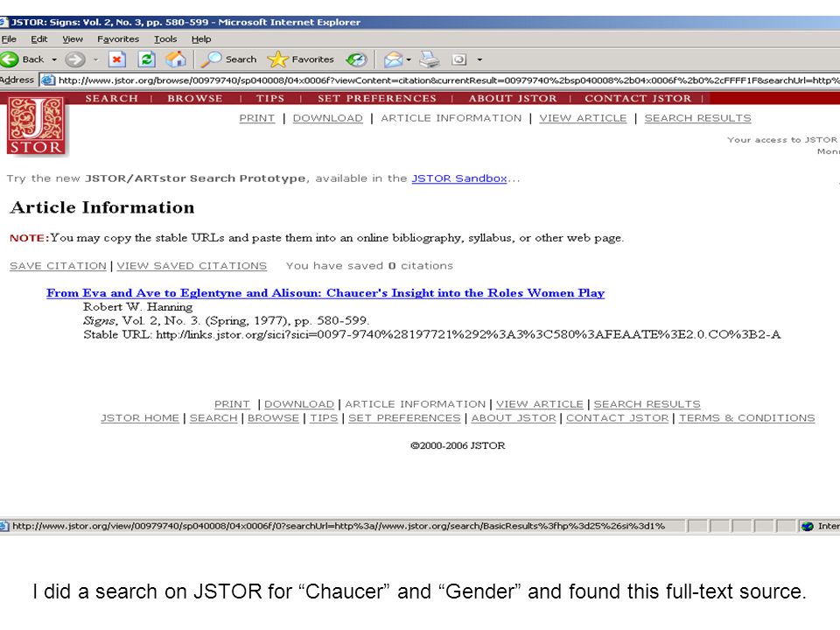Go to Home page icon
Screen dimensions: 840x630
176,59
